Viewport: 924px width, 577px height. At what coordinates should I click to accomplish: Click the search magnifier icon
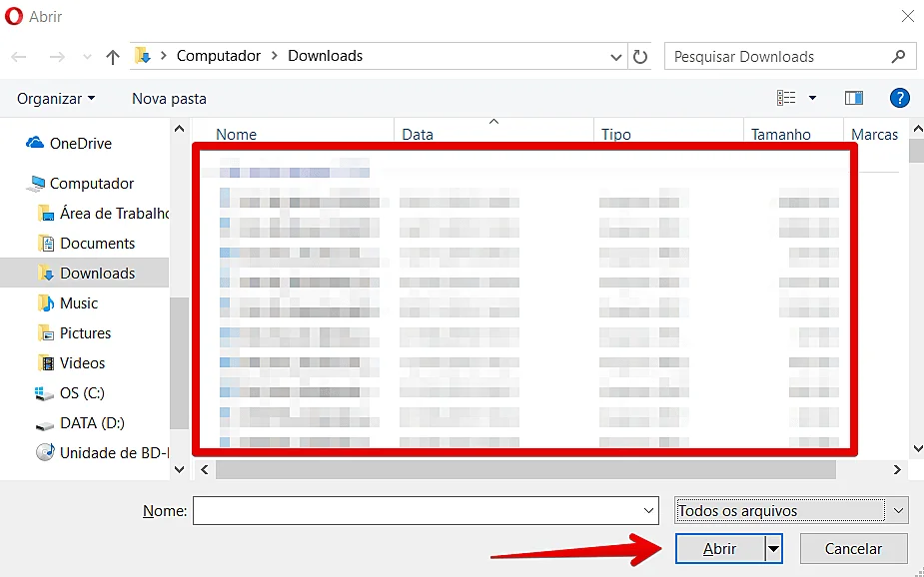[898, 57]
